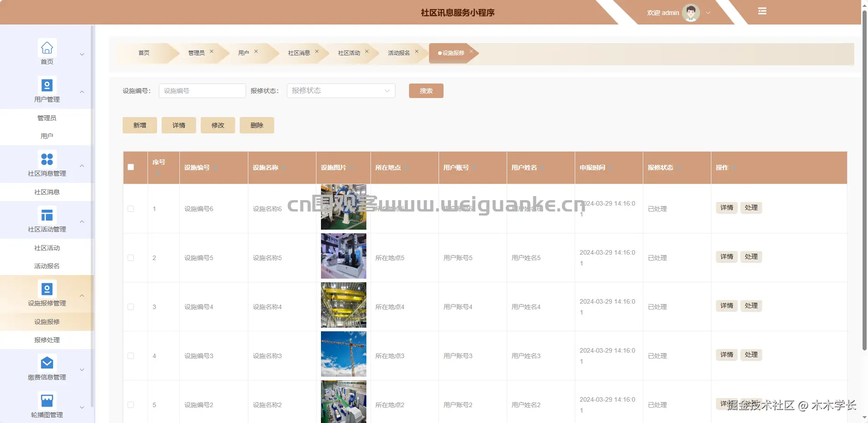Click the 轮播图管理 sidebar icon
The image size is (868, 423).
pos(47,400)
